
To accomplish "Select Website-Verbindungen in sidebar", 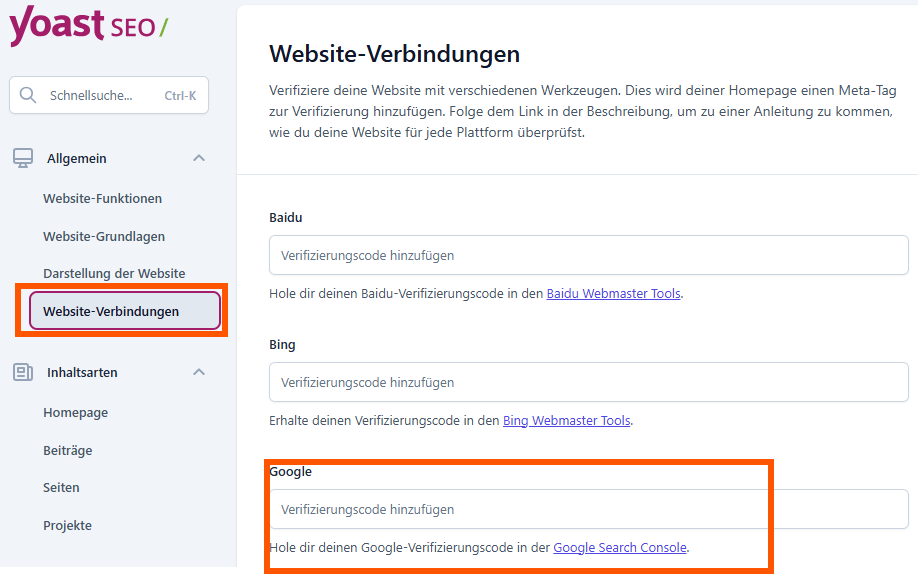I will tap(111, 311).
